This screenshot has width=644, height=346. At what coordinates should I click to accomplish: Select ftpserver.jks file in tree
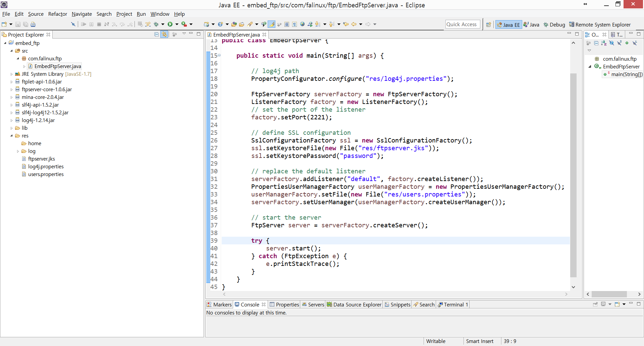pos(41,159)
